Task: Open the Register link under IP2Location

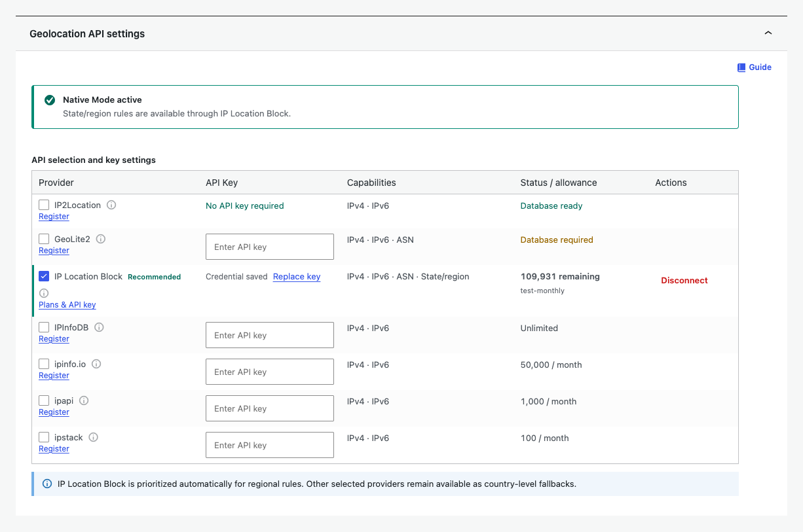Action: [x=54, y=217]
